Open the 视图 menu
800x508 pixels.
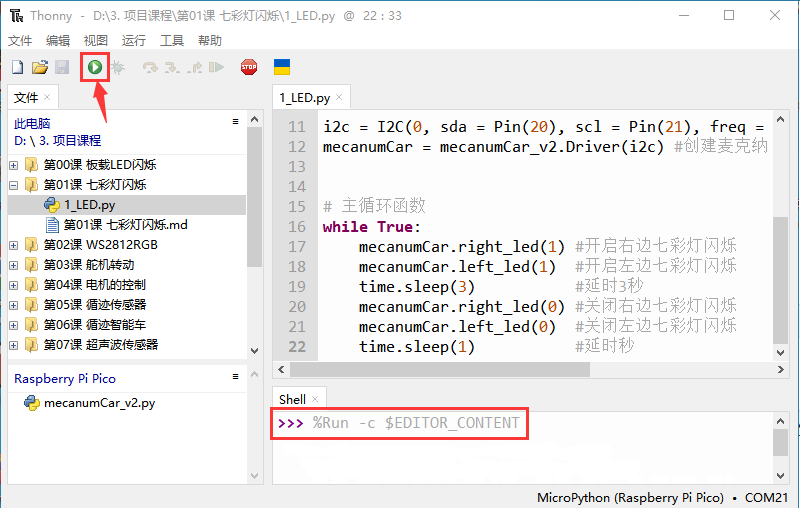[95, 40]
